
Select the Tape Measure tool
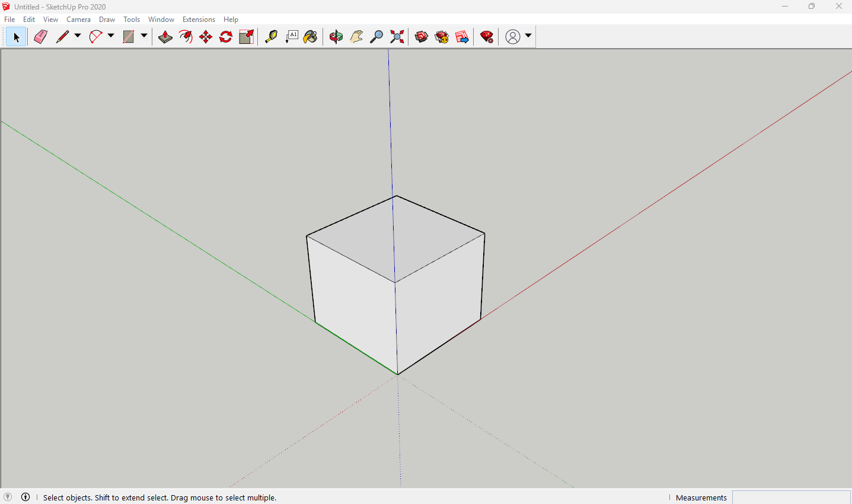coord(271,36)
